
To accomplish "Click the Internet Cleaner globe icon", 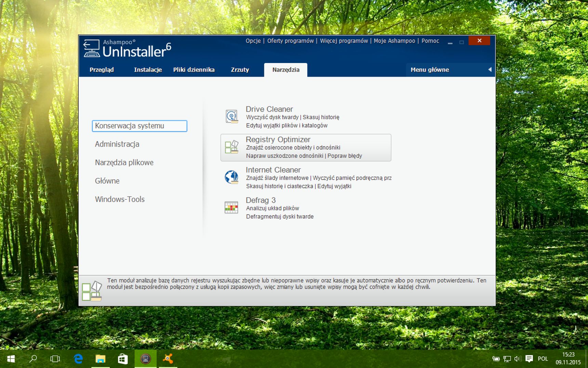I will click(x=232, y=177).
